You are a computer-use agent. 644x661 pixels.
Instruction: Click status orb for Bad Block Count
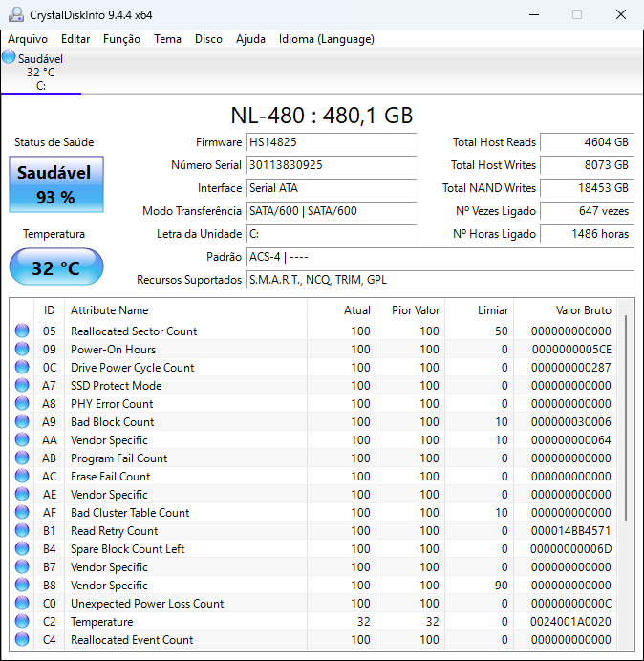[22, 421]
